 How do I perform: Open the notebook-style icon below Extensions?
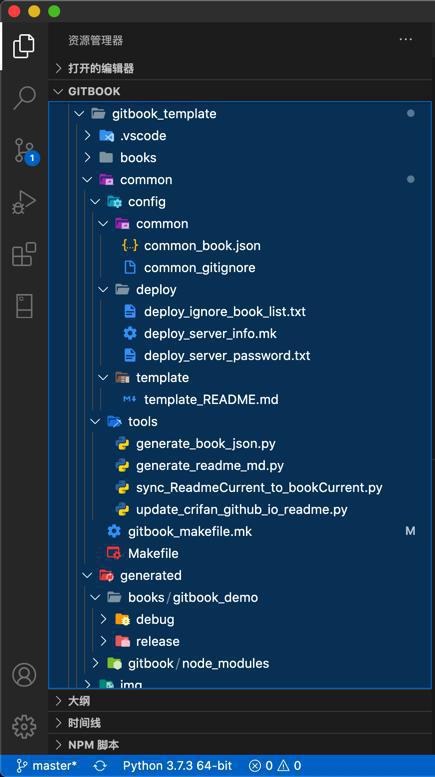tap(24, 306)
